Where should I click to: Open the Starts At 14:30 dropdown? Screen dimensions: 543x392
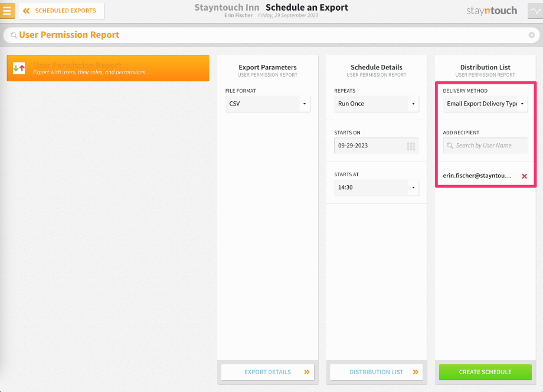[377, 187]
